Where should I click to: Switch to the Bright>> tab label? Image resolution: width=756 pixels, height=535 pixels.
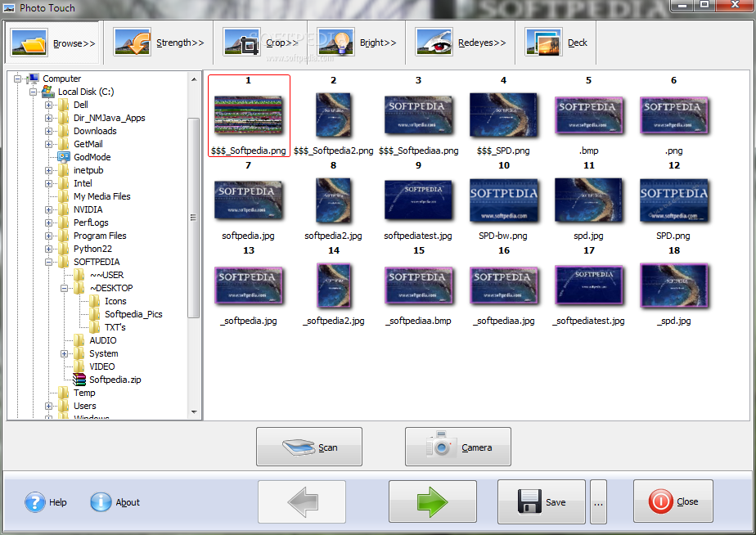[x=378, y=43]
